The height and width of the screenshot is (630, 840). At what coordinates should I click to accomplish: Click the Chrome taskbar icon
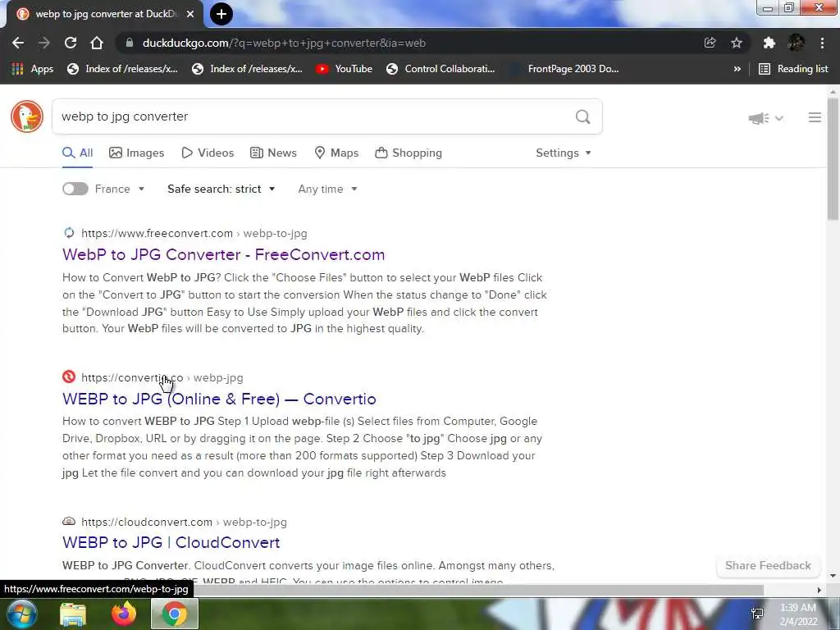174,614
